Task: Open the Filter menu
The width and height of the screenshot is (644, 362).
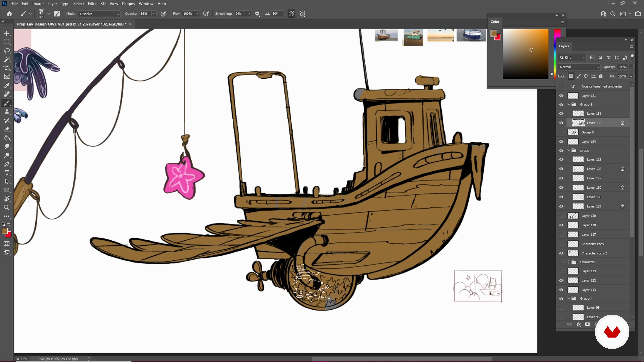Action: point(92,4)
